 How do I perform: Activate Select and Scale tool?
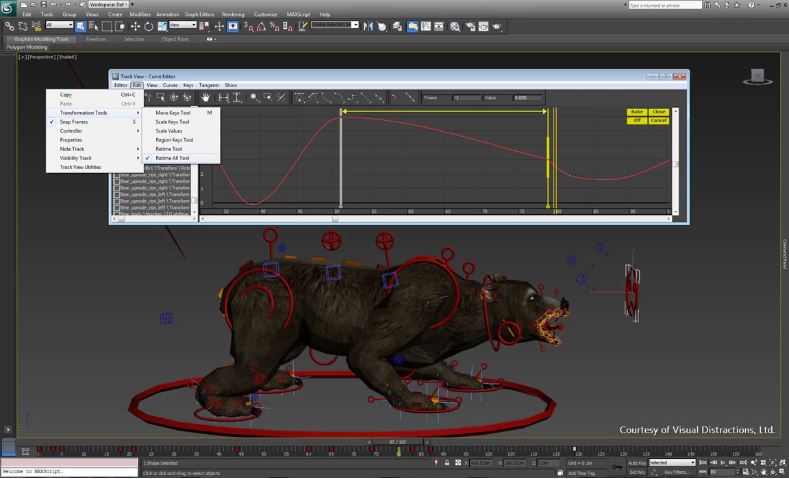pyautogui.click(x=162, y=26)
